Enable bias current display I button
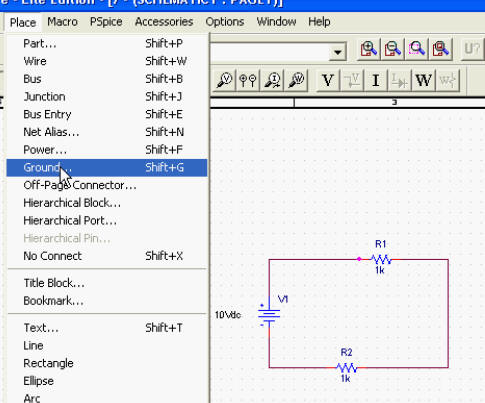 pyautogui.click(x=376, y=80)
